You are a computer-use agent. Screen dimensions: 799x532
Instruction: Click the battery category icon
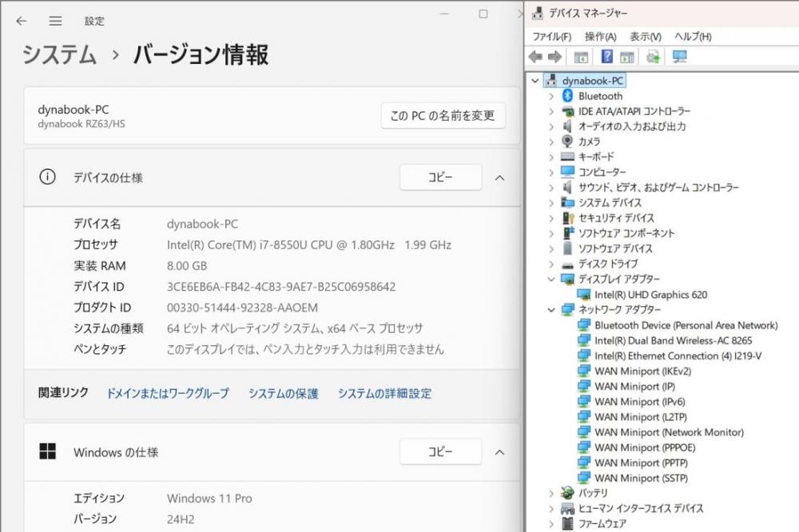[x=567, y=493]
